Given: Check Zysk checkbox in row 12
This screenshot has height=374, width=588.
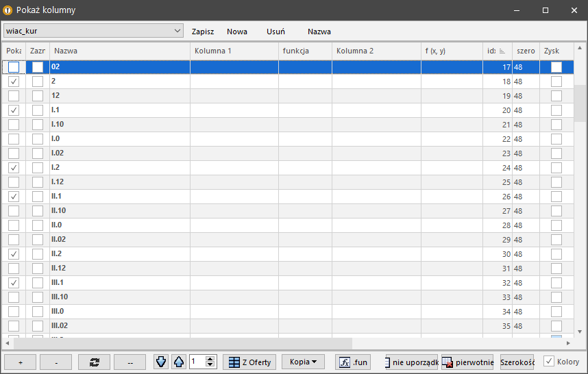Looking at the screenshot, I should 556,96.
